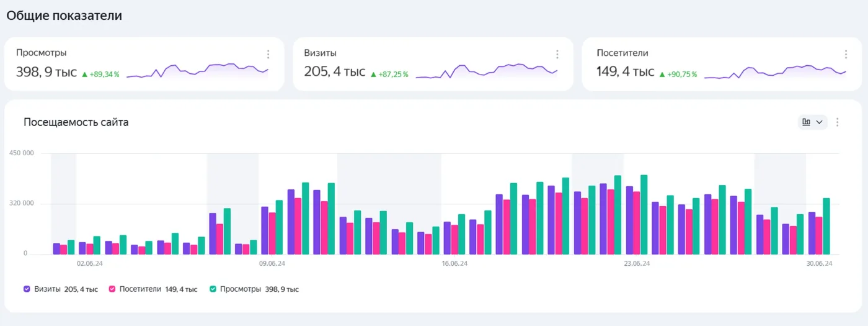Toggle the Посетители series in the legend
Image resolution: width=868 pixels, height=326 pixels.
pos(153,289)
